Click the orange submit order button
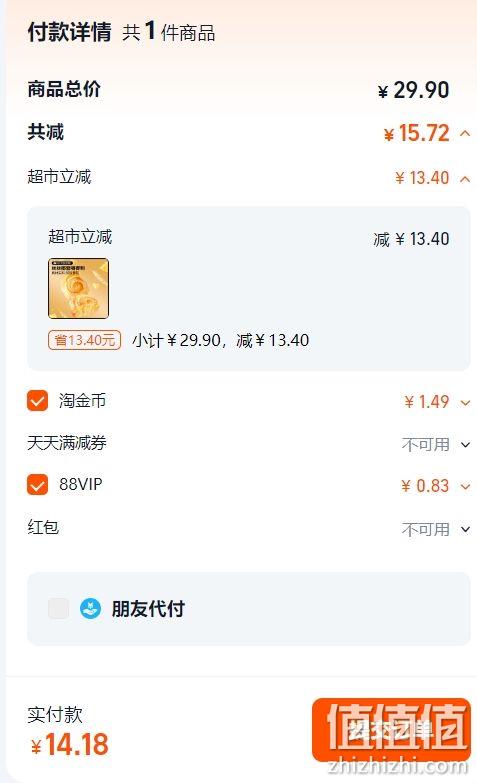477x783 pixels. pos(392,730)
